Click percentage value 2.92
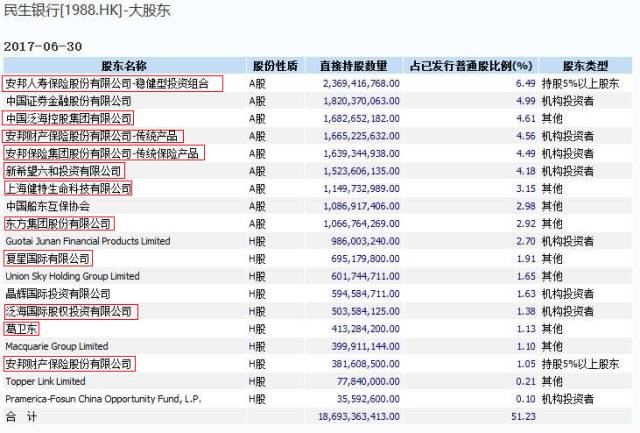640x433 pixels. 526,224
